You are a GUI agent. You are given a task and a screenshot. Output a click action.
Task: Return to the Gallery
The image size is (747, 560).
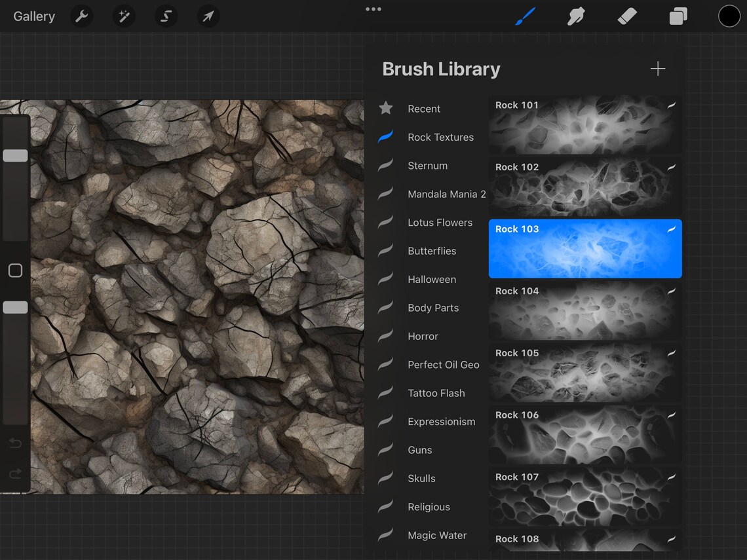click(x=34, y=16)
